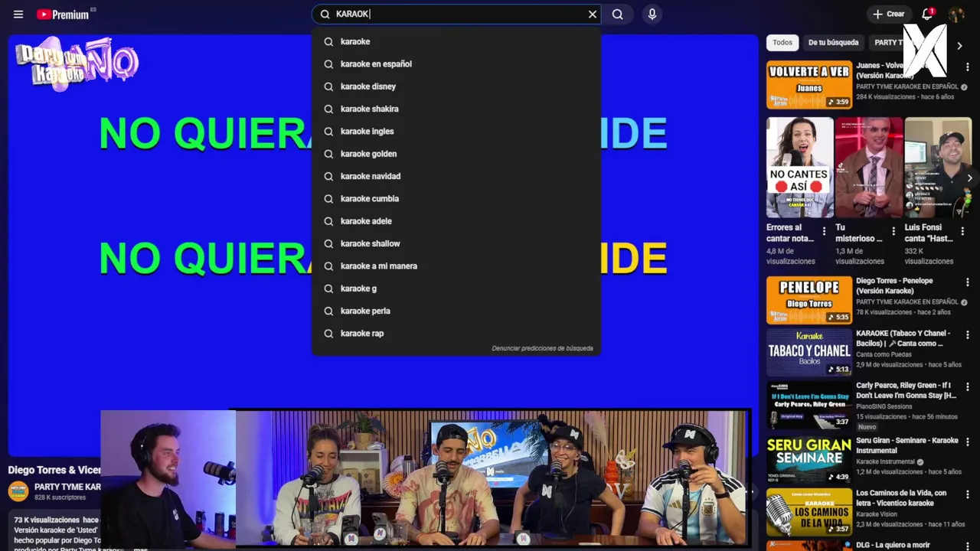Image resolution: width=980 pixels, height=551 pixels.
Task: Open 'Seru Giran - Seminare - Karaoke' title
Action: pyautogui.click(x=907, y=445)
